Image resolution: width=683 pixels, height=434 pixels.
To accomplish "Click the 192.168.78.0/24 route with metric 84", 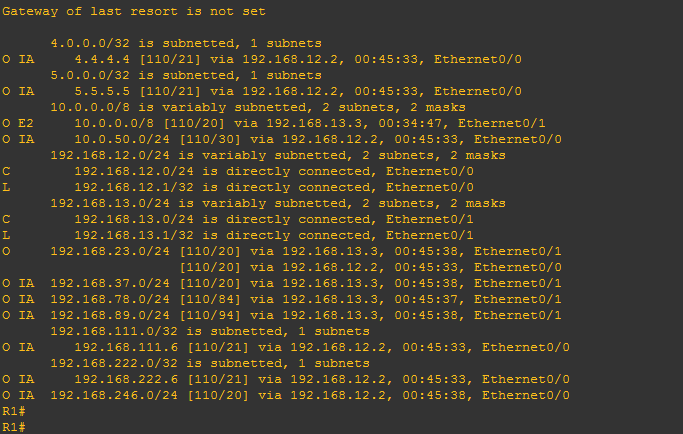I will click(x=282, y=299).
